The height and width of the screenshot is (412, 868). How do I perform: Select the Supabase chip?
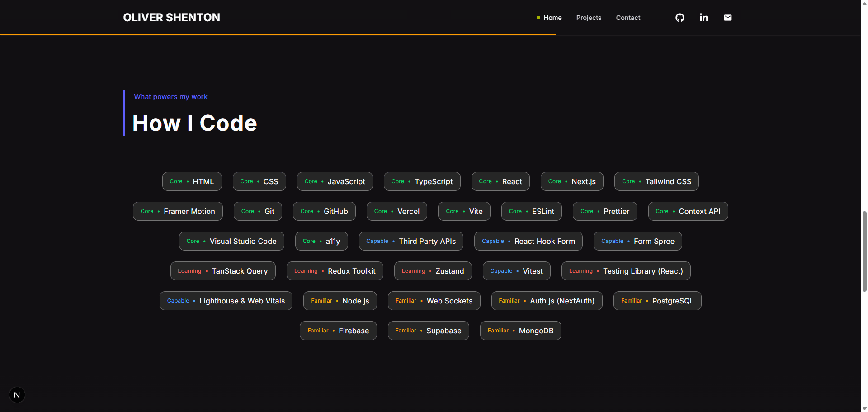tap(429, 331)
